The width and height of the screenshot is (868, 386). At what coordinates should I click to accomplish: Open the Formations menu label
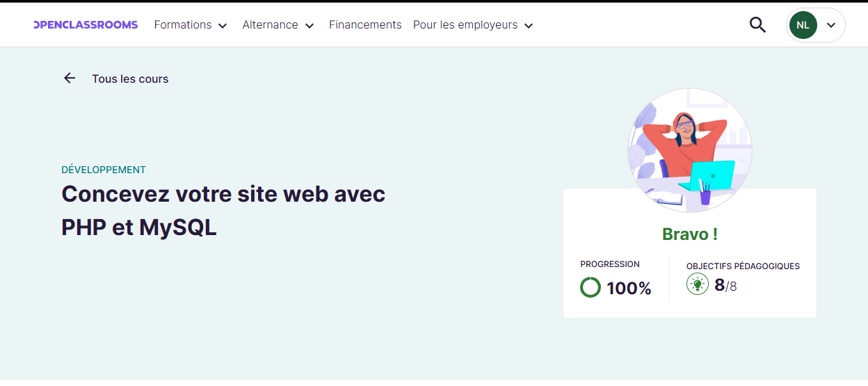click(183, 25)
